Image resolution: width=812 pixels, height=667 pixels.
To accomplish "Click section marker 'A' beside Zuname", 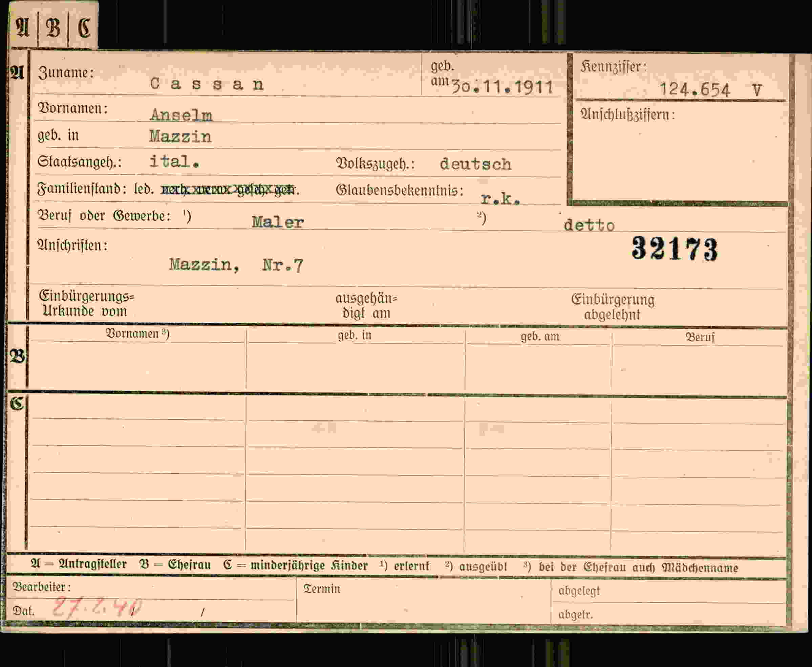I will [x=17, y=72].
